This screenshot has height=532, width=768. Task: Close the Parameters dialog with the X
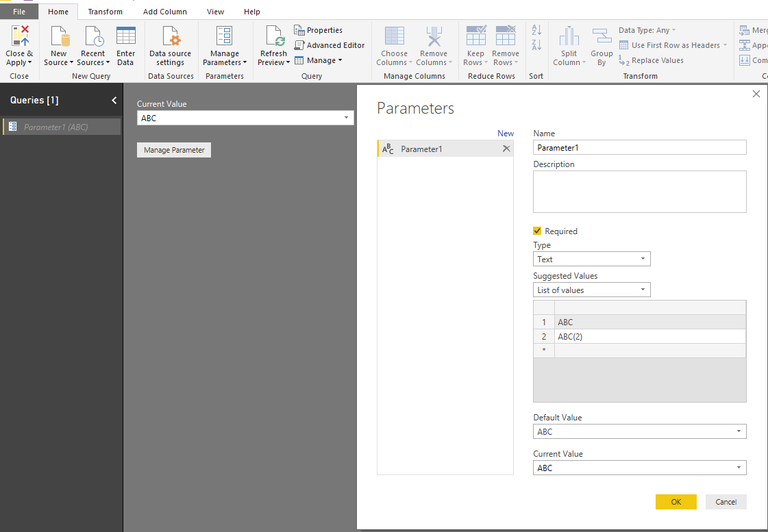pyautogui.click(x=756, y=94)
